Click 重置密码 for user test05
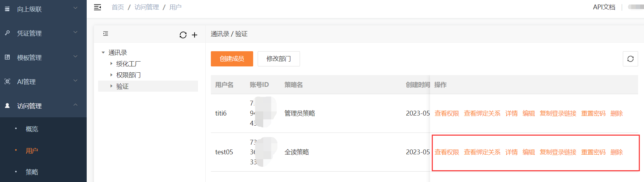Screen dimensions: 644x182 (593, 152)
